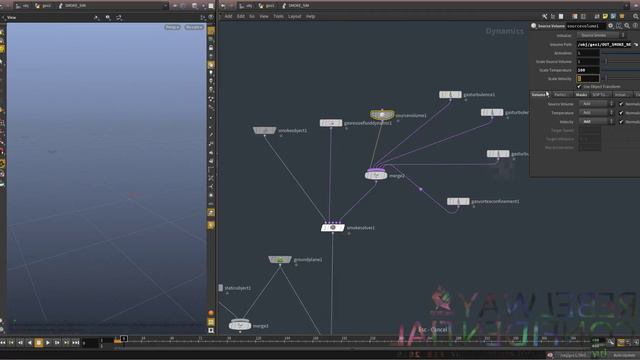The image size is (640, 360).
Task: Toggle Normalize checkbox for Temperature
Action: pos(621,113)
